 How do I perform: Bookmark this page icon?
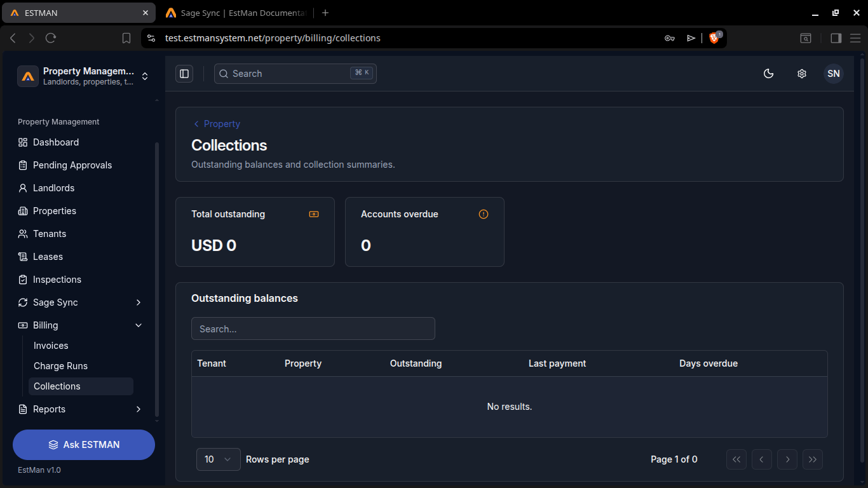(126, 38)
